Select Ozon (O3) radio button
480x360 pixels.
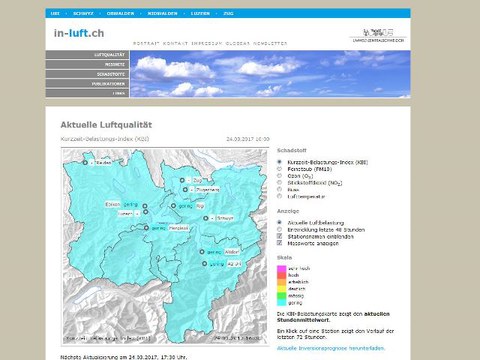[x=280, y=176]
